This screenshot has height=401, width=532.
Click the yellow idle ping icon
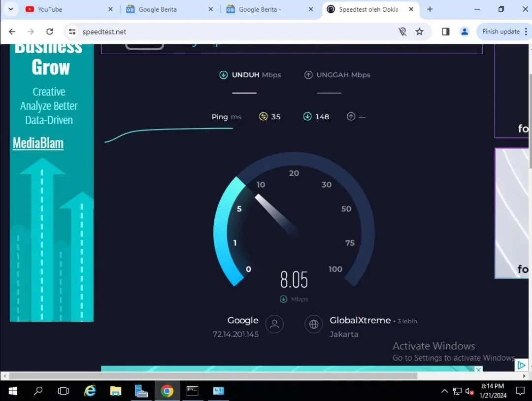pyautogui.click(x=263, y=116)
